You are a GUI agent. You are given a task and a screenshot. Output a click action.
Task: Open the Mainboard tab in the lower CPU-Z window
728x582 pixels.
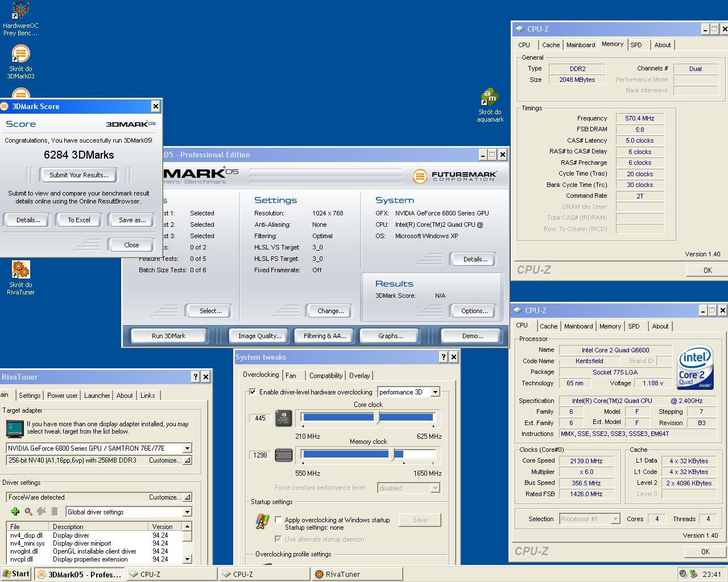click(x=578, y=326)
